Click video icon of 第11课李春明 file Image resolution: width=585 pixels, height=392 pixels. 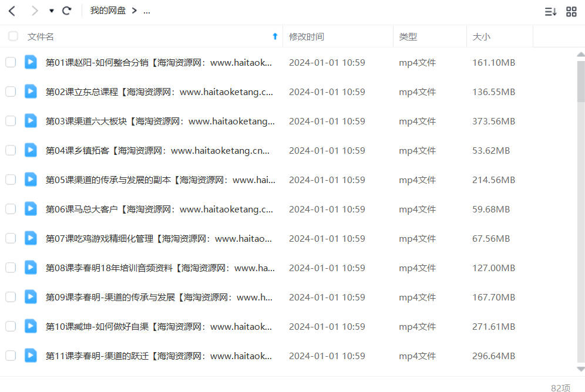pyautogui.click(x=31, y=356)
